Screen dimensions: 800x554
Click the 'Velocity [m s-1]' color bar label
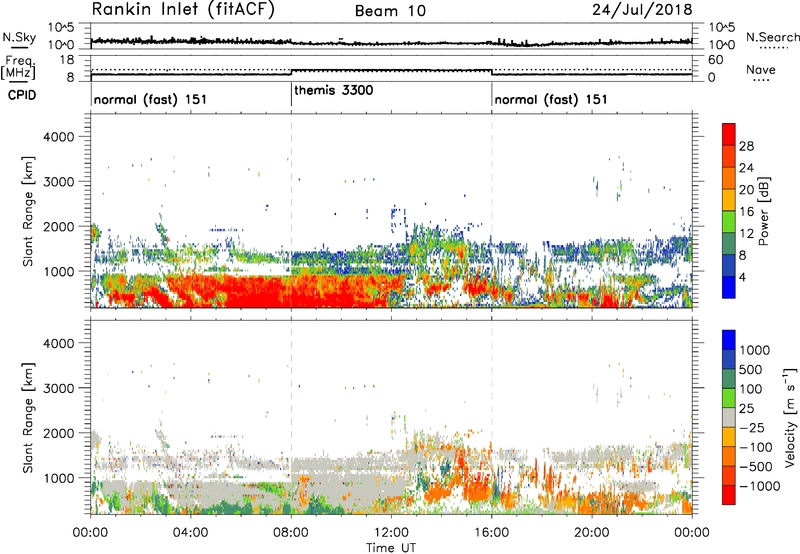790,417
